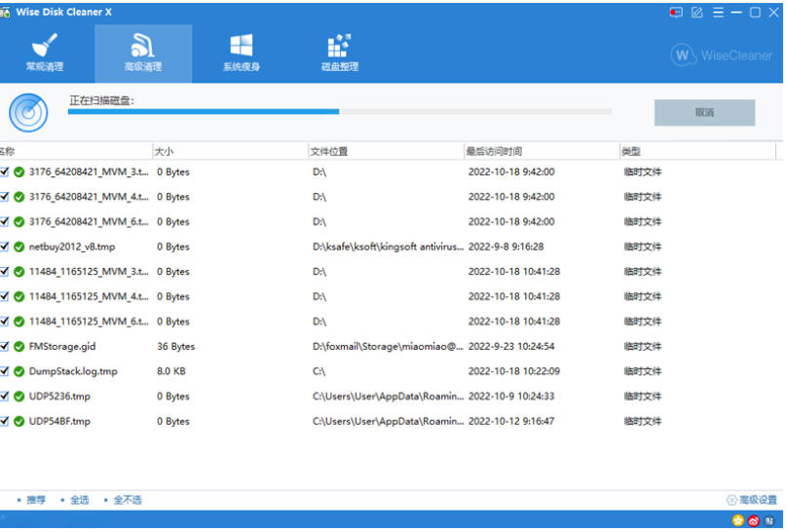The image size is (788, 532).
Task: Switch to the 磁盘整理 defrag icon tab
Action: click(x=340, y=53)
